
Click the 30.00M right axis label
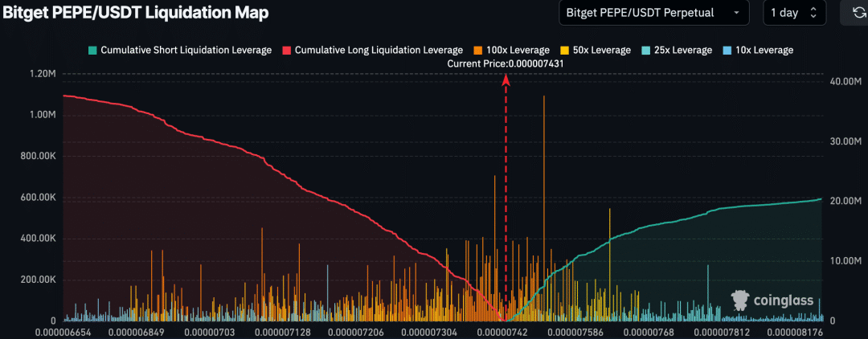845,141
